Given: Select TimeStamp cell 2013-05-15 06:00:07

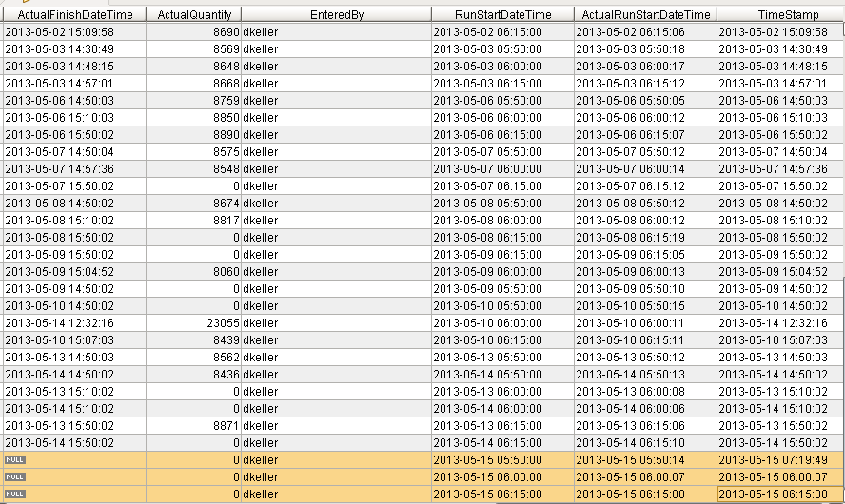Looking at the screenshot, I should [780, 477].
